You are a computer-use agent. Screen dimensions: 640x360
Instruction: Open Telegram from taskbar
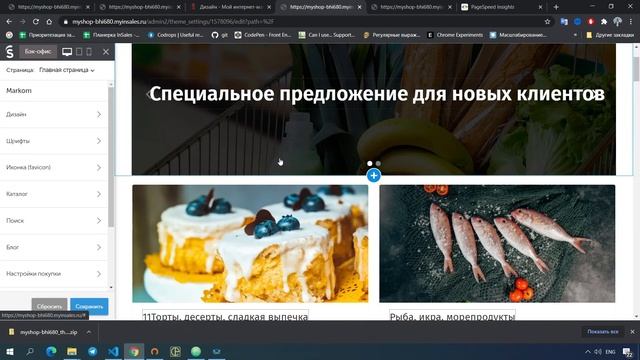[x=93, y=351]
